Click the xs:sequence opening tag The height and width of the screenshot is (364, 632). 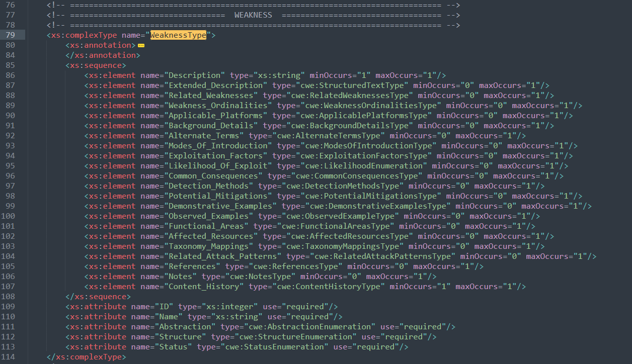[x=96, y=65]
